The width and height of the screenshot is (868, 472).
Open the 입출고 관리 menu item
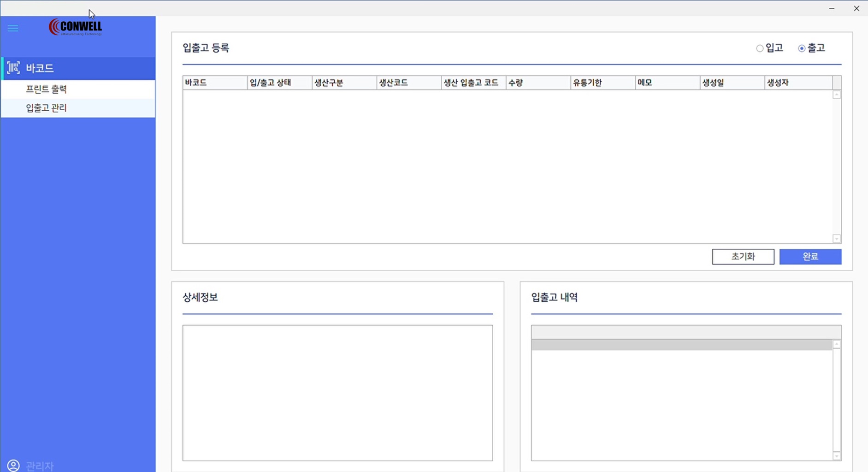coord(47,108)
